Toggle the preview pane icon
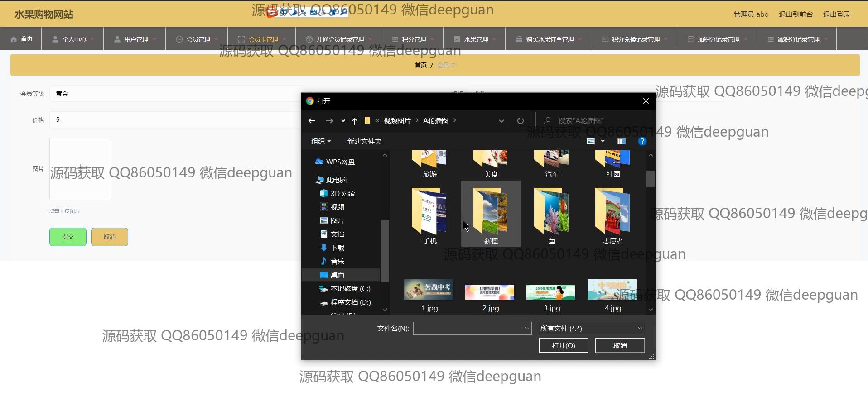 point(621,142)
